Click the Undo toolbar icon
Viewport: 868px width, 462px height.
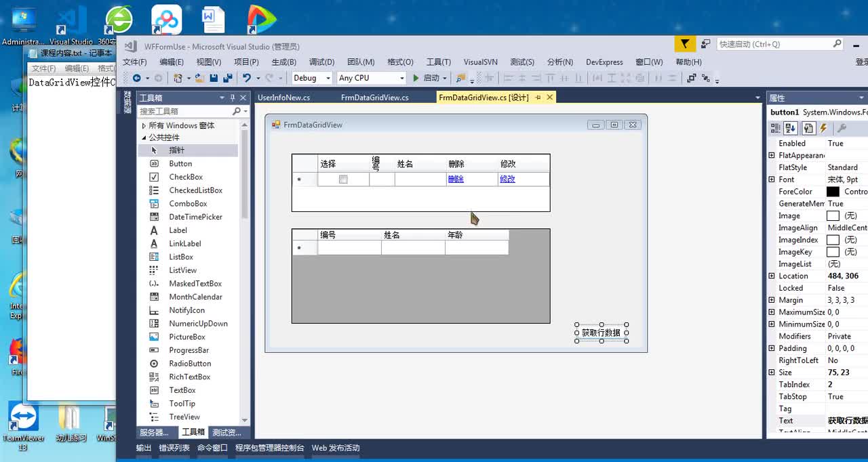247,78
